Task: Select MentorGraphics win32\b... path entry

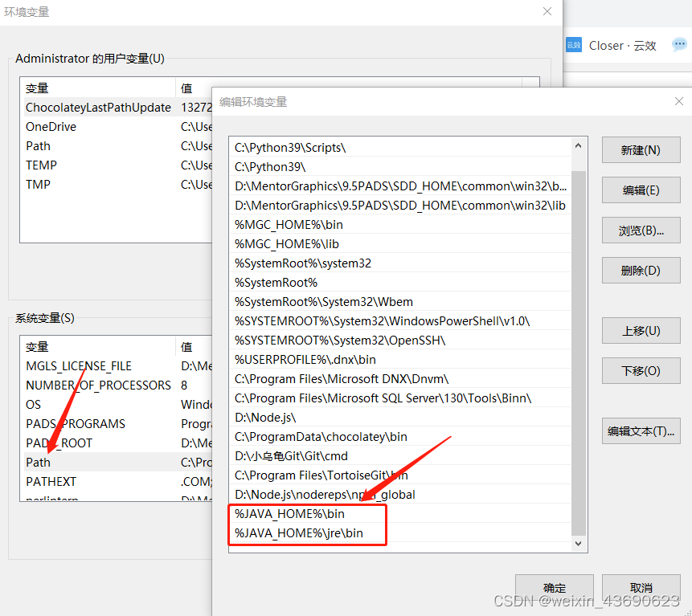Action: (x=400, y=186)
